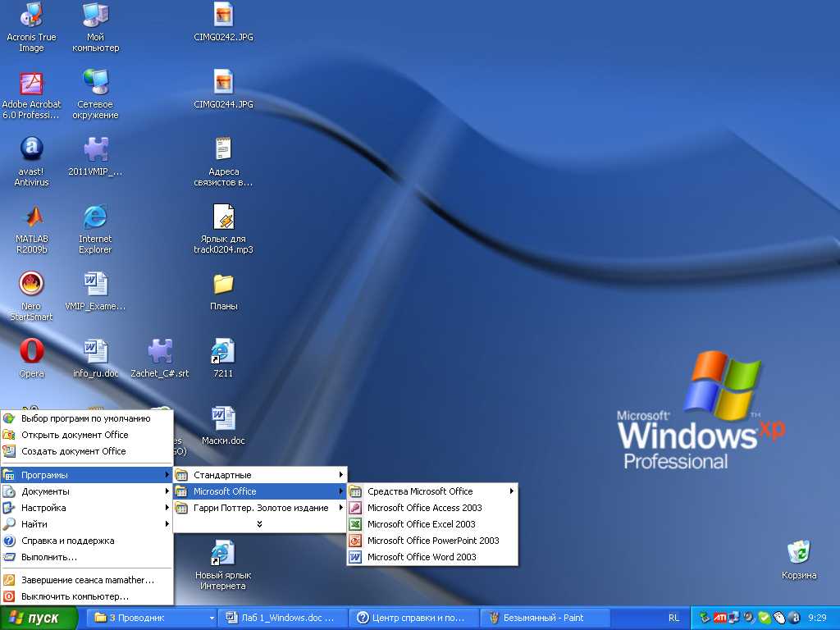Choose Создать документ Office
Viewport: 840px width, 630px height.
(x=87, y=452)
